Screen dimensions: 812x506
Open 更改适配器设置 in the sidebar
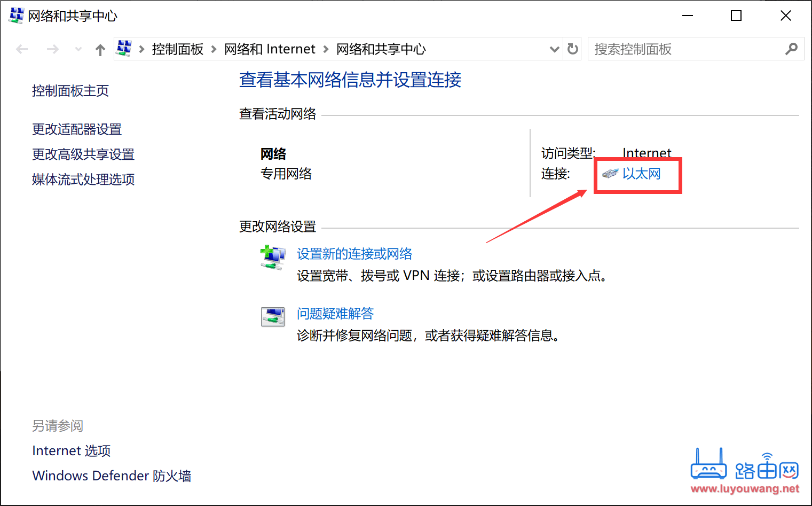tap(76, 129)
